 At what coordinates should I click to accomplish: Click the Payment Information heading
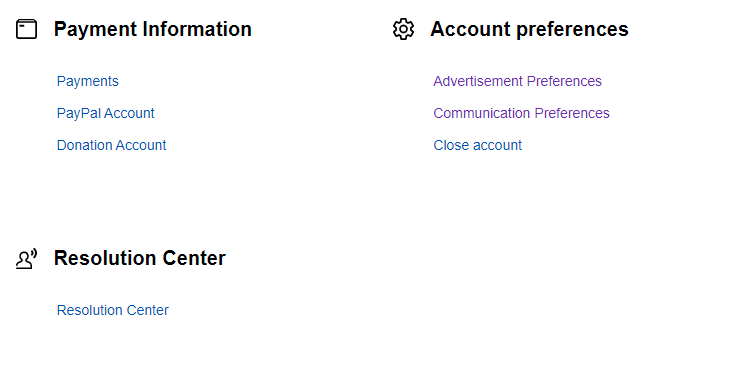[152, 29]
